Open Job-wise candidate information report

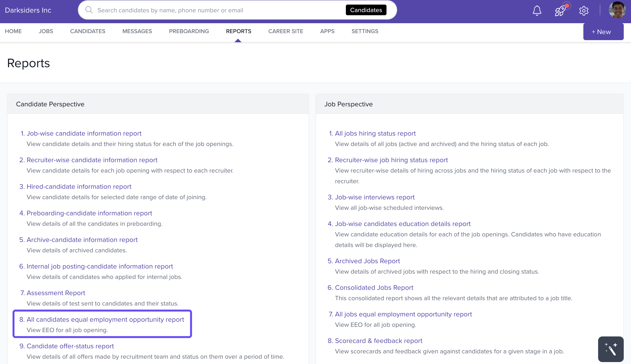click(84, 133)
